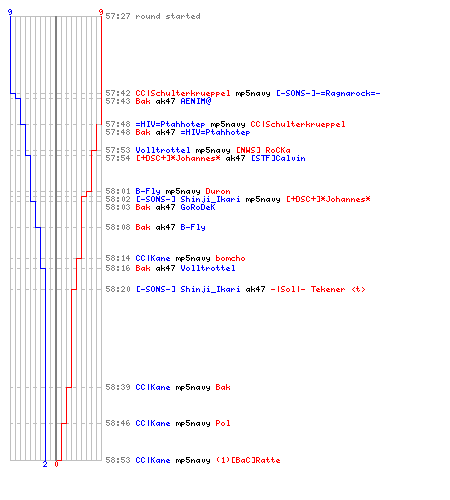
Task: Select victim name AENIM@ at 57:43
Action: tap(196, 101)
